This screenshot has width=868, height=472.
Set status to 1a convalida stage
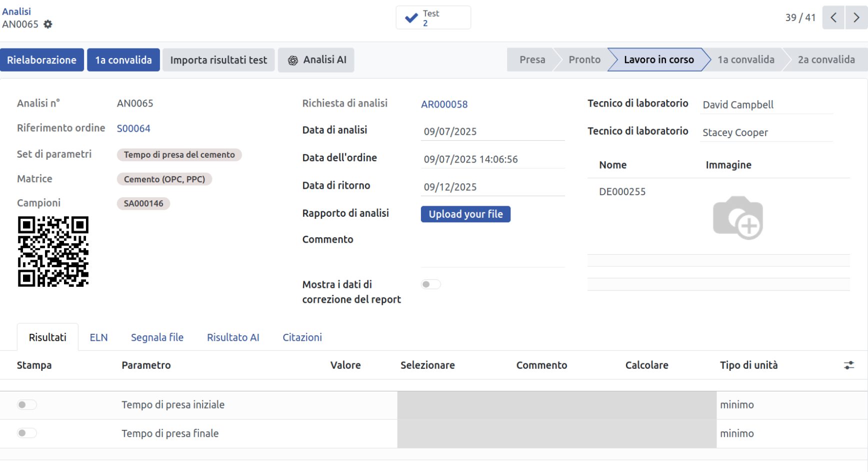745,60
